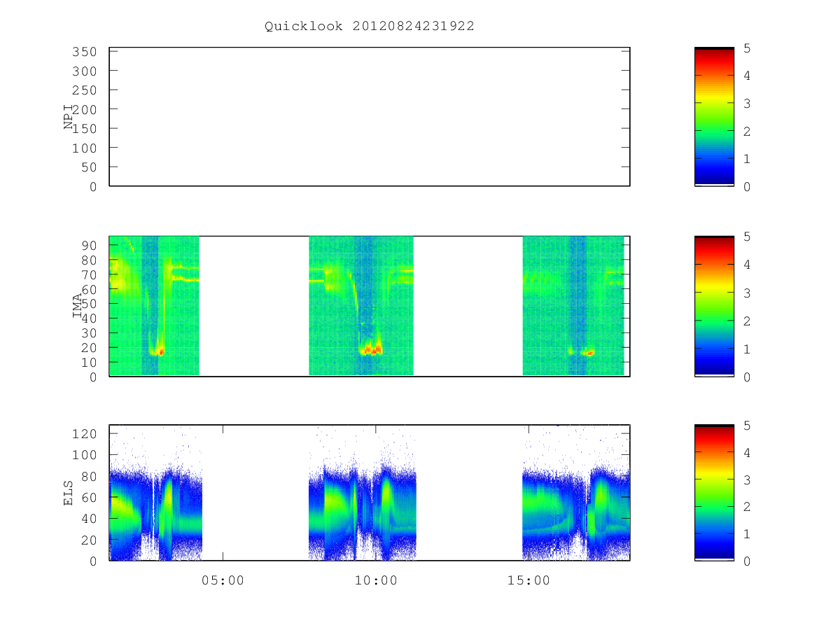Click the 90 tick on IMA axis

pos(88,245)
